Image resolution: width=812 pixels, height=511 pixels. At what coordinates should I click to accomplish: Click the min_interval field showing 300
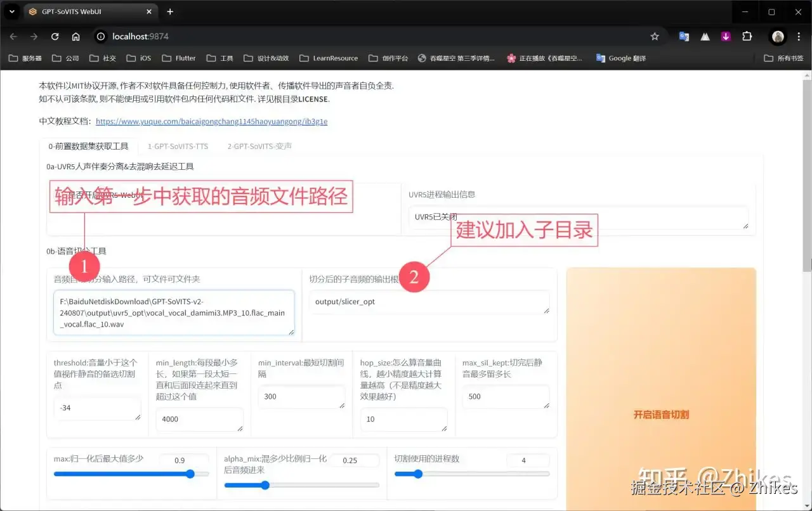coord(301,397)
